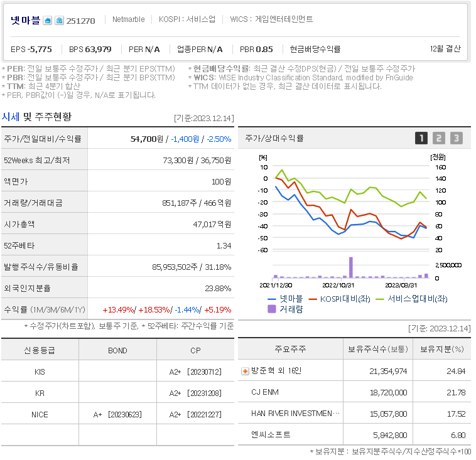Click the 2022/10/31 chart axis date
The image size is (476, 460).
click(338, 286)
